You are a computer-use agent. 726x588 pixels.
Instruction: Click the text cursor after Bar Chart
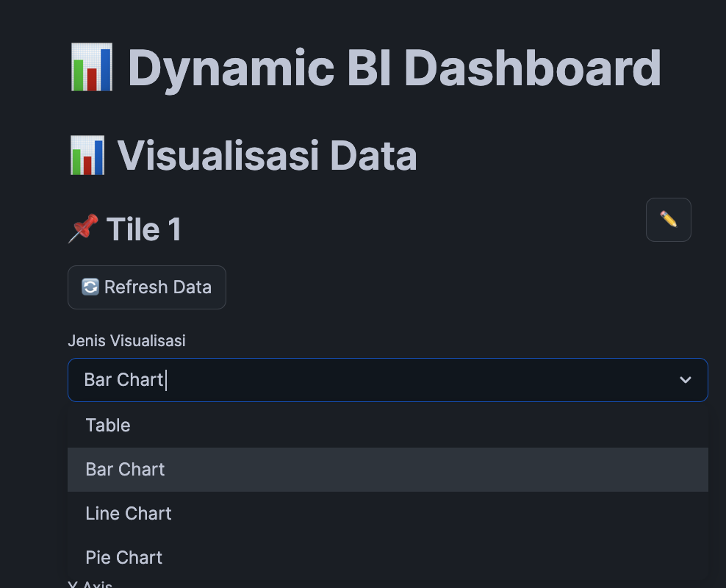pos(166,380)
